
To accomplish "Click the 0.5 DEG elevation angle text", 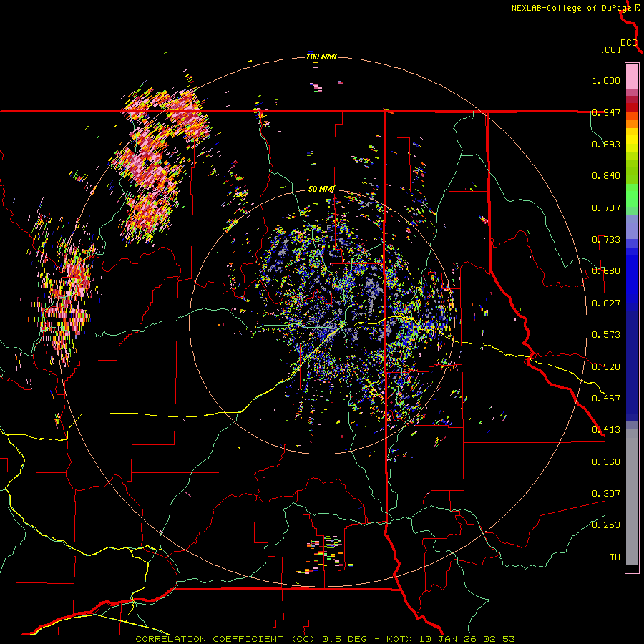I will point(343,639).
